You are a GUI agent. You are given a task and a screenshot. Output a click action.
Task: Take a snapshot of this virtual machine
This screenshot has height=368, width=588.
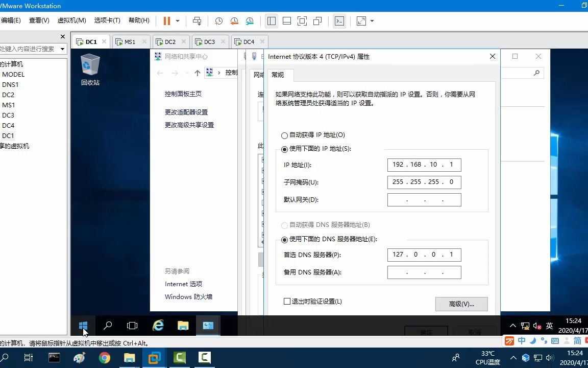(x=218, y=21)
